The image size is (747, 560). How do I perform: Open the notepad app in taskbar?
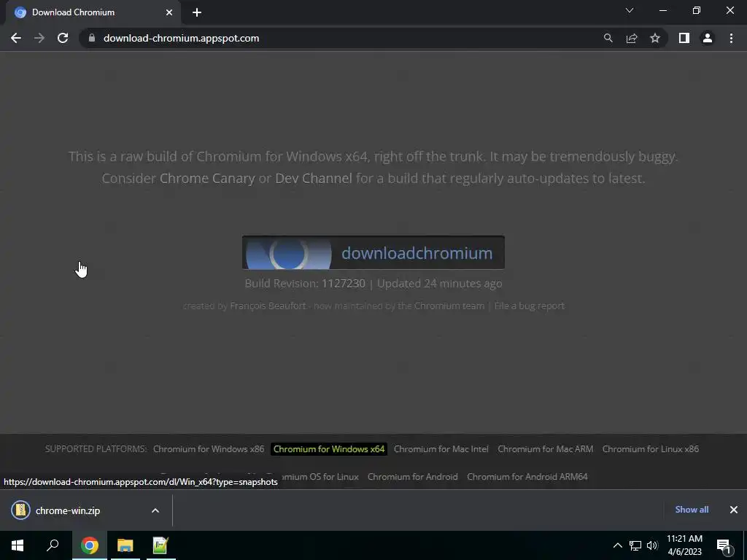pos(160,545)
